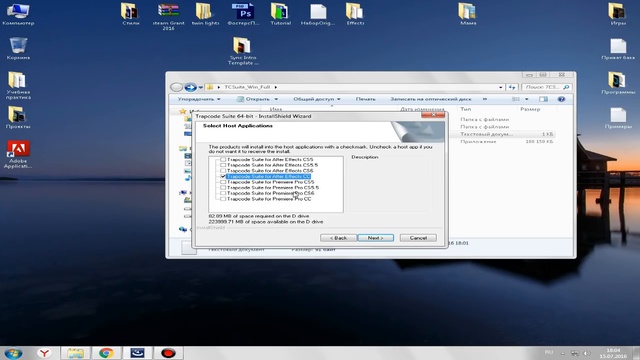Click the RU language indicator

coord(549,352)
